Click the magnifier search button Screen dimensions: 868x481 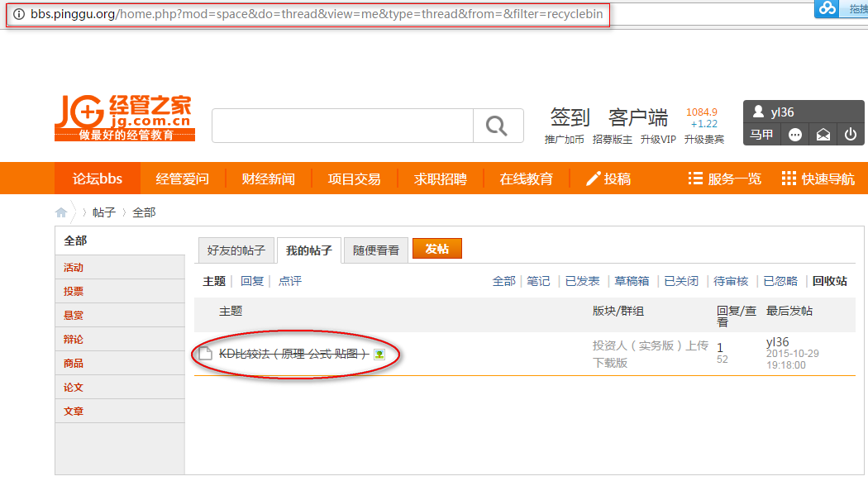[497, 126]
